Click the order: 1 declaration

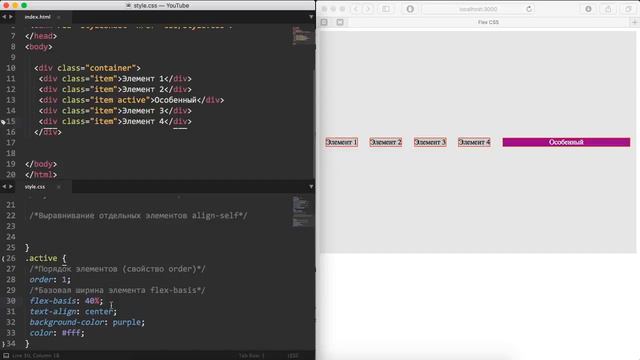(50, 280)
